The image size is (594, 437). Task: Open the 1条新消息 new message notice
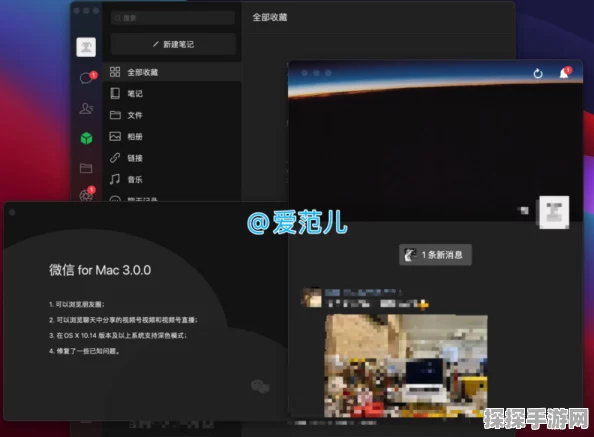click(x=435, y=254)
